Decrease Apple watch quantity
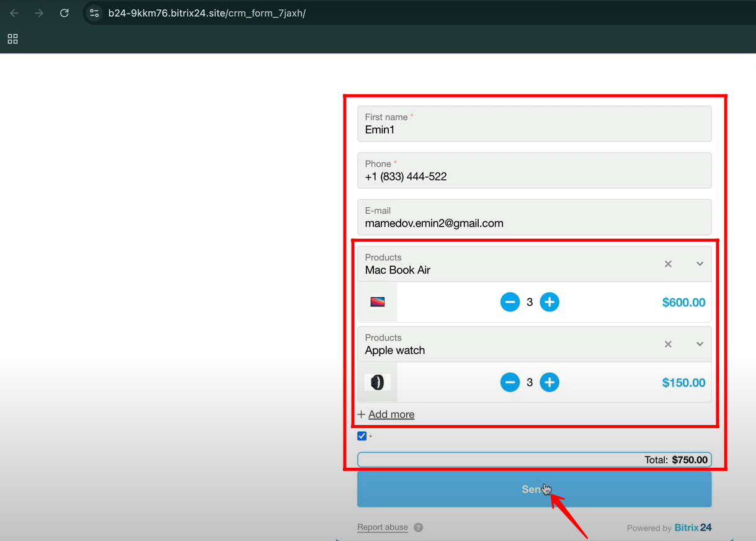The width and height of the screenshot is (756, 541). tap(510, 382)
